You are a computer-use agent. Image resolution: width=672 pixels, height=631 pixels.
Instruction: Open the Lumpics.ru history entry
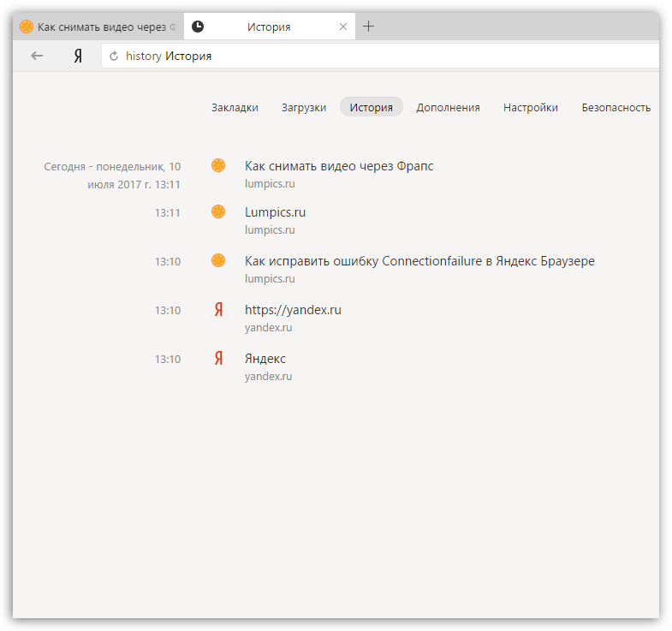(x=275, y=212)
